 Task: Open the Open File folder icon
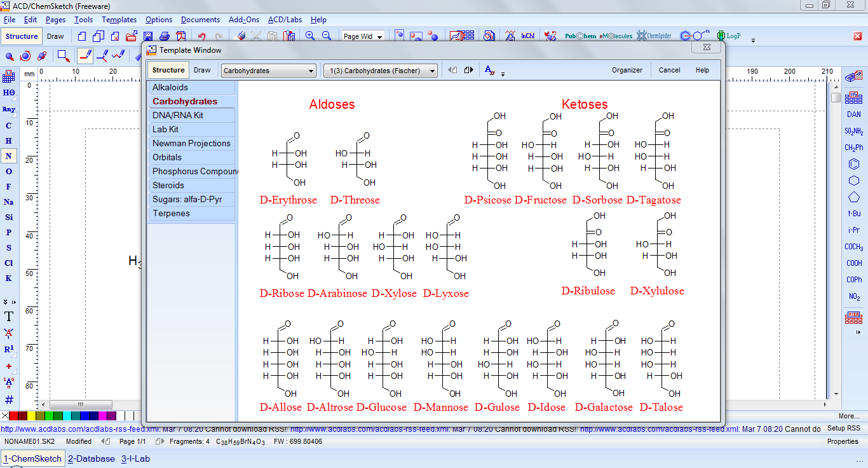[132, 36]
